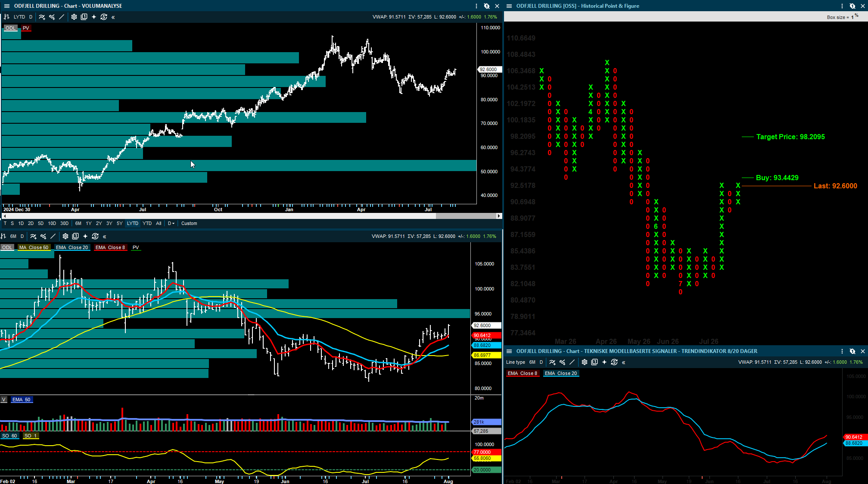Toggle the PV label in the 6M chart
This screenshot has height=484, width=868.
click(136, 247)
